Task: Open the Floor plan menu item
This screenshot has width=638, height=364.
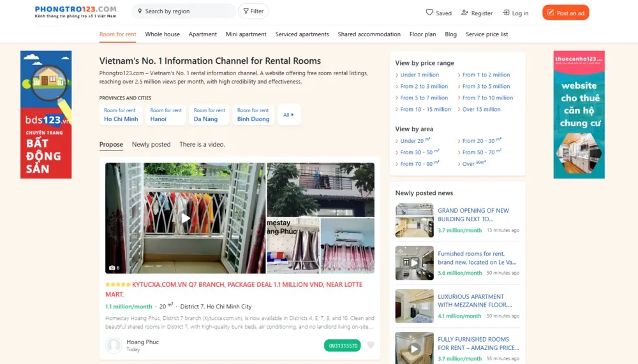Action: coord(423,34)
